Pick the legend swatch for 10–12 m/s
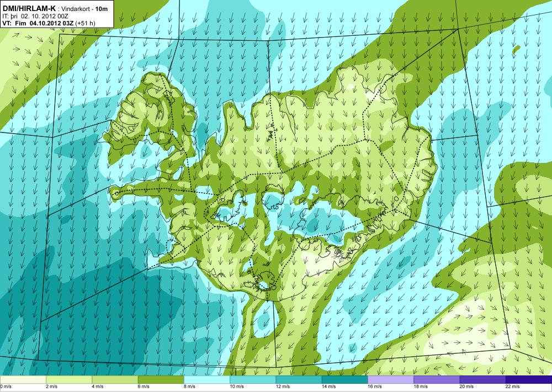 coord(253,380)
